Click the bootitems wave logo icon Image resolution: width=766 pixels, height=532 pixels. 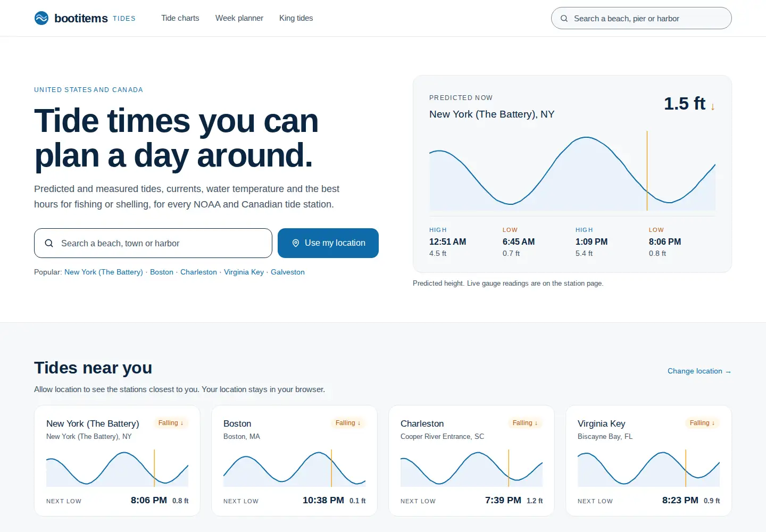click(41, 18)
